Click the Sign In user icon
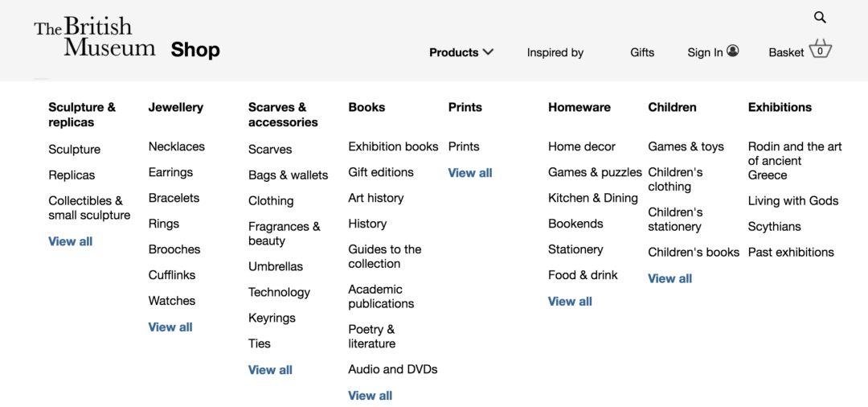Image resolution: width=868 pixels, height=407 pixels. click(733, 51)
